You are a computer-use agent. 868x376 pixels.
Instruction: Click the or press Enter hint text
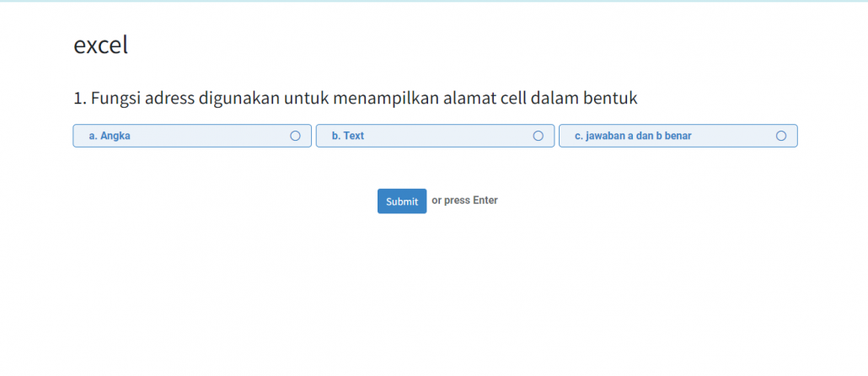point(464,201)
